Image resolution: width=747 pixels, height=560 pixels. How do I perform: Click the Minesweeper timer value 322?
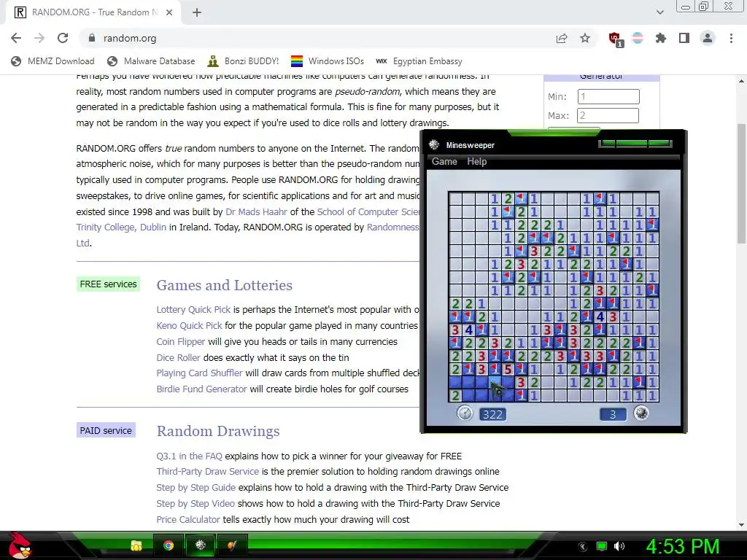point(492,414)
